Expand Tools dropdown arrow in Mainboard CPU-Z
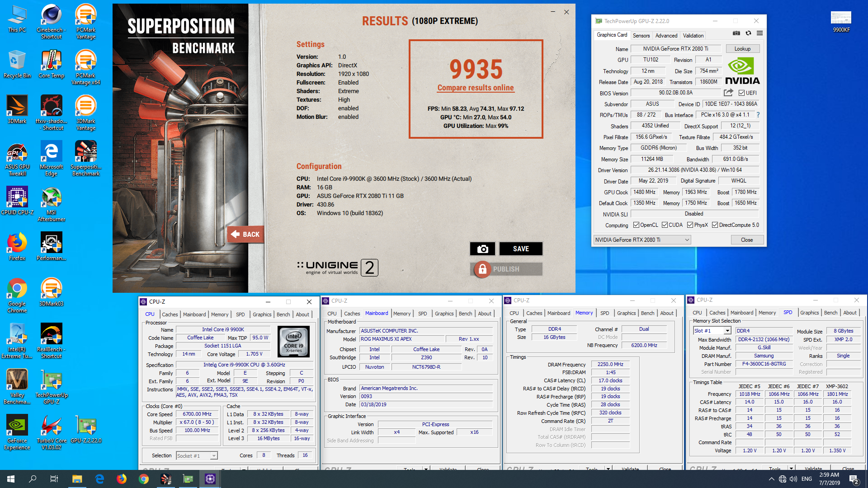Viewport: 868px width, 488px height. [x=426, y=469]
